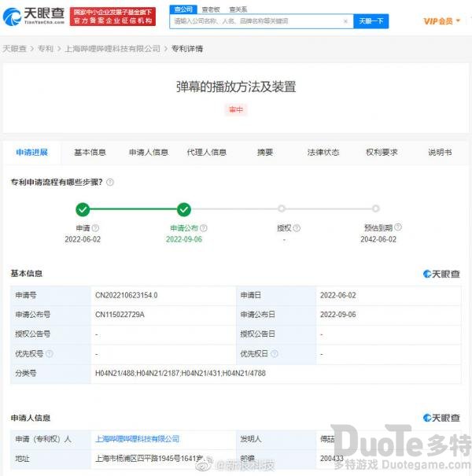The width and height of the screenshot is (472, 476).
Task: Select the postal code 200433
Action: tap(332, 459)
